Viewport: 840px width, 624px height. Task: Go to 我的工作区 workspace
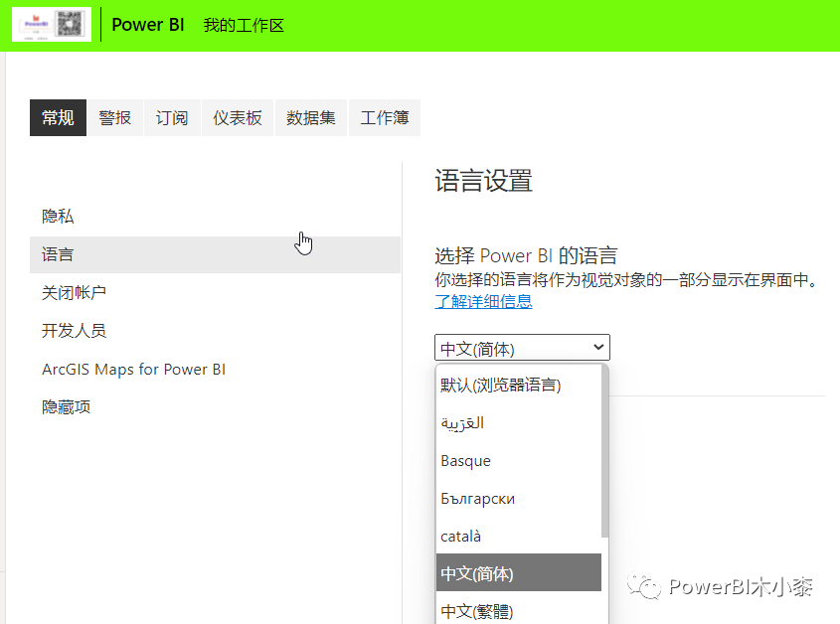(x=244, y=25)
